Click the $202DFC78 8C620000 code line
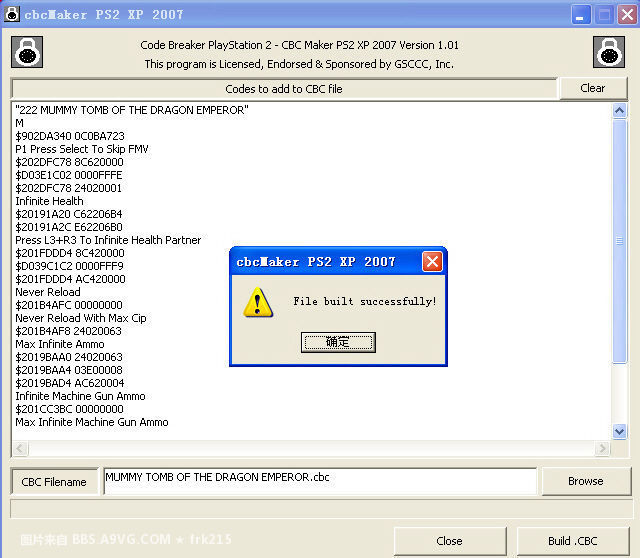 click(x=69, y=162)
